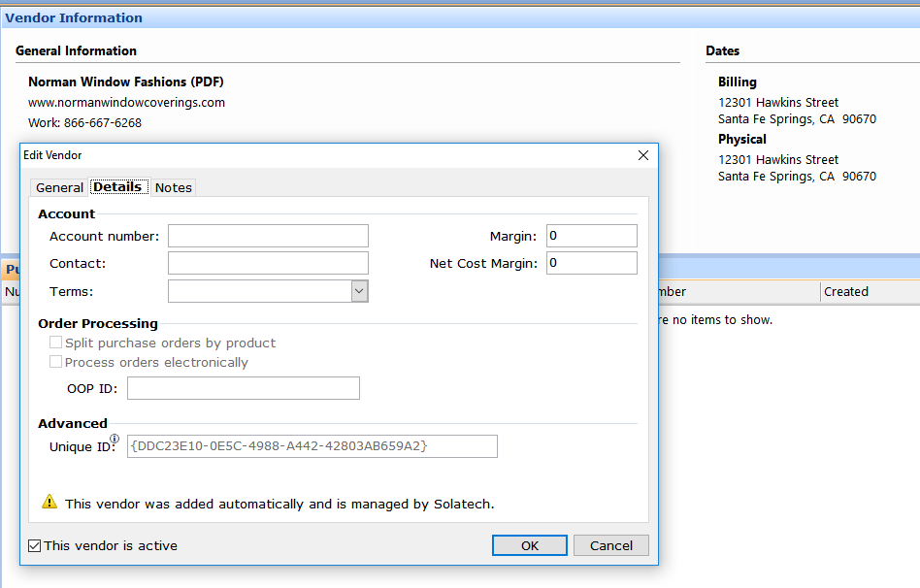
Task: Edit the Net Cost Margin field
Action: (x=591, y=263)
